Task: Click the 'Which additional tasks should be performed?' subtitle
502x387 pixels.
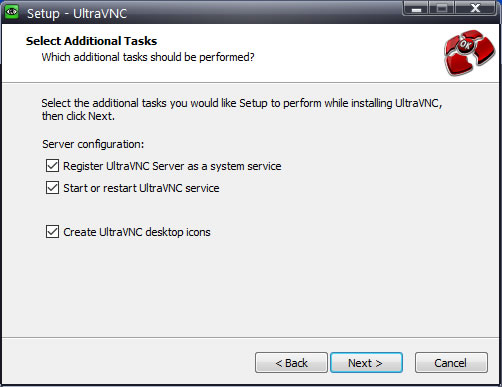Action: click(x=148, y=57)
